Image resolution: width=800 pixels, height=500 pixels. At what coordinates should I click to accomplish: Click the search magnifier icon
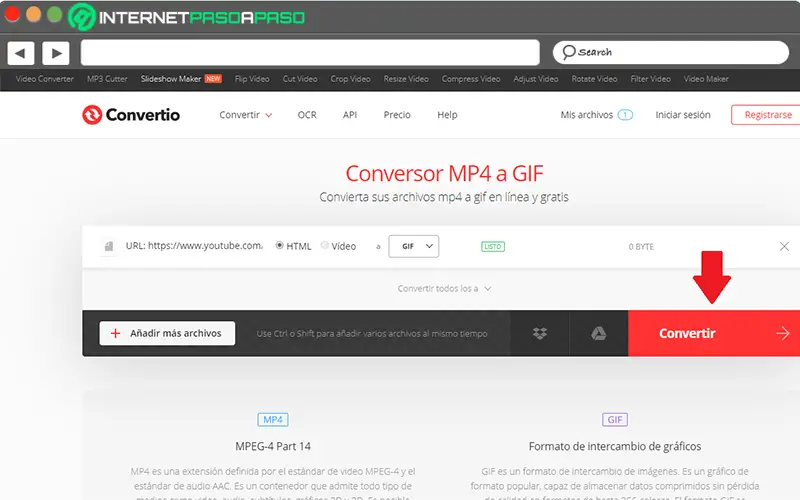tap(568, 52)
